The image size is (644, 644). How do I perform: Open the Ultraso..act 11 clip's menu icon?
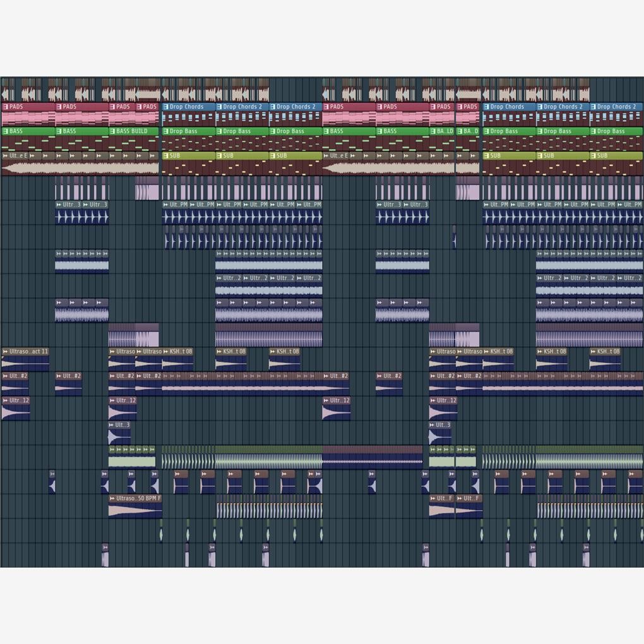point(5,352)
